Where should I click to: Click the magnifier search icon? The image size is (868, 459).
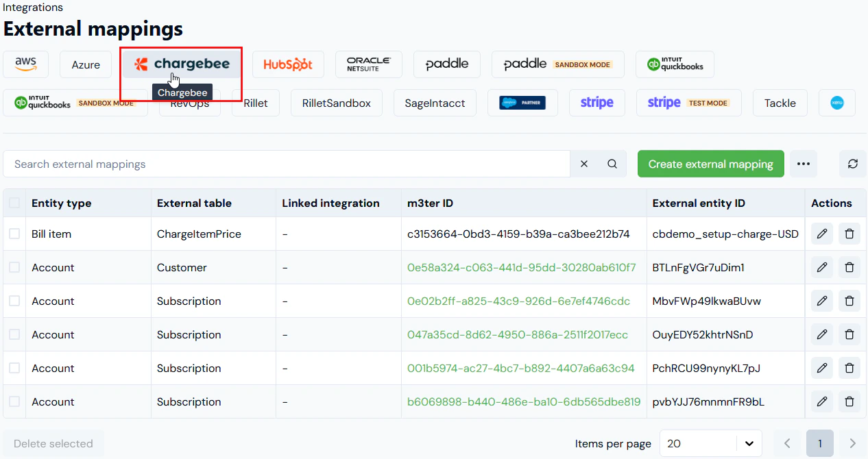[612, 164]
